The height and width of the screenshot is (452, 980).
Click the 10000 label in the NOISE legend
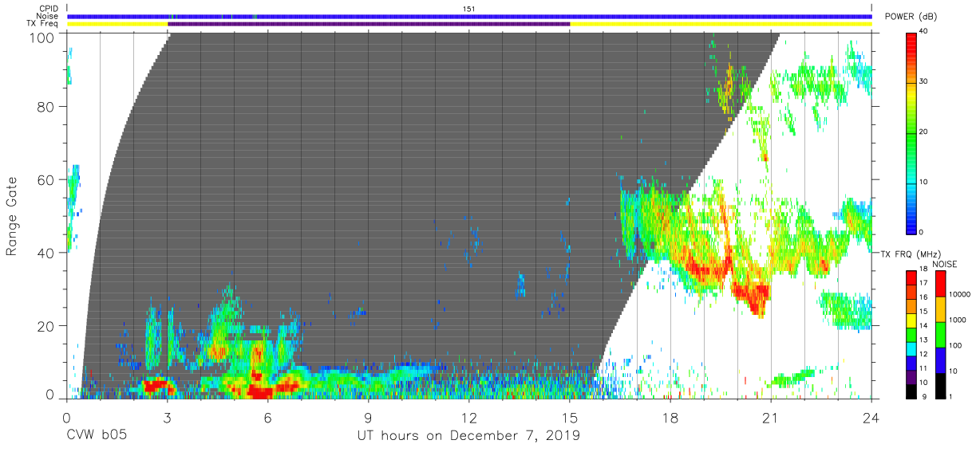point(960,296)
